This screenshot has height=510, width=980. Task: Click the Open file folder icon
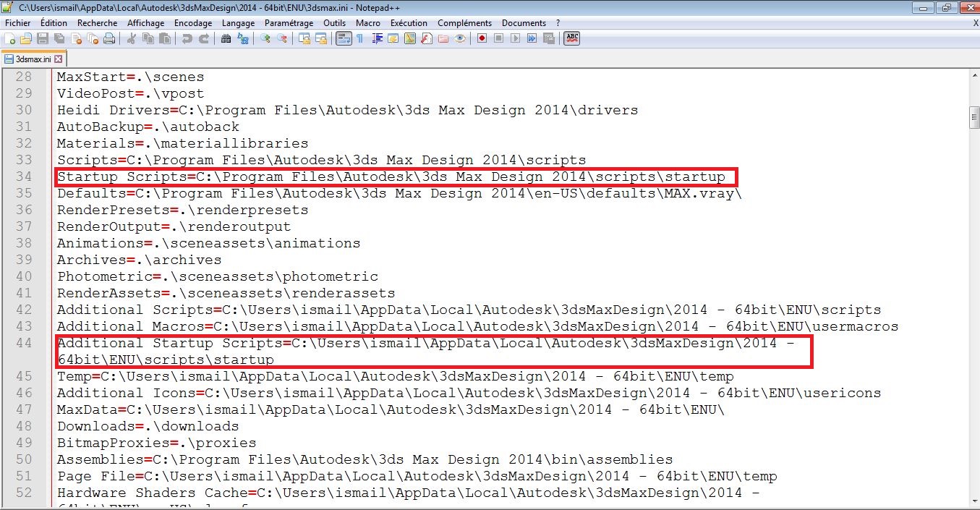[26, 38]
